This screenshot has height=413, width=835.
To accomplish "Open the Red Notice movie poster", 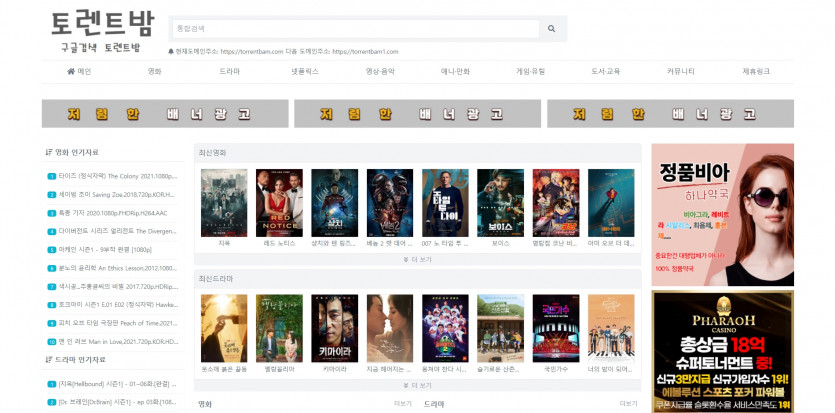I will point(280,203).
